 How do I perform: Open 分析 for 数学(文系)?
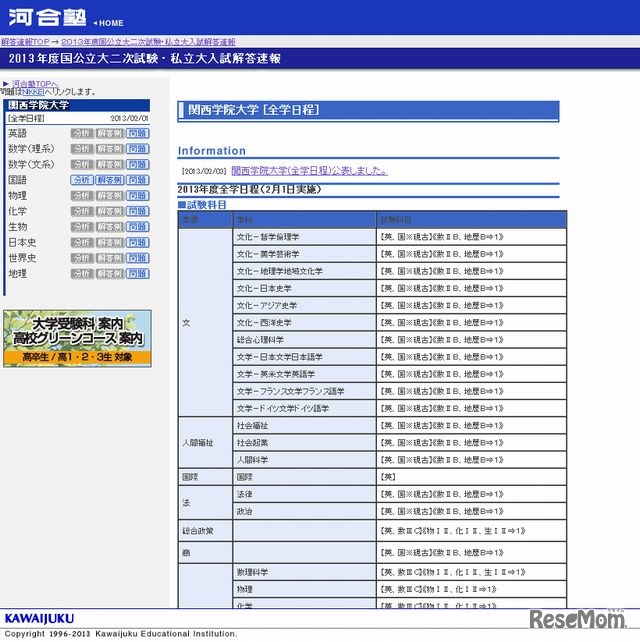tap(82, 164)
